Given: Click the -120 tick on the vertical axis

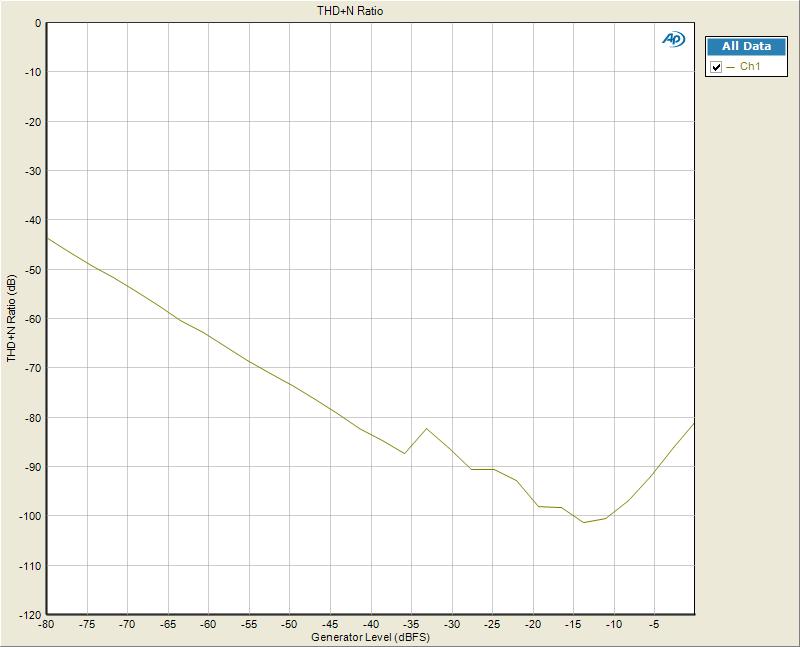Looking at the screenshot, I should coord(31,615).
